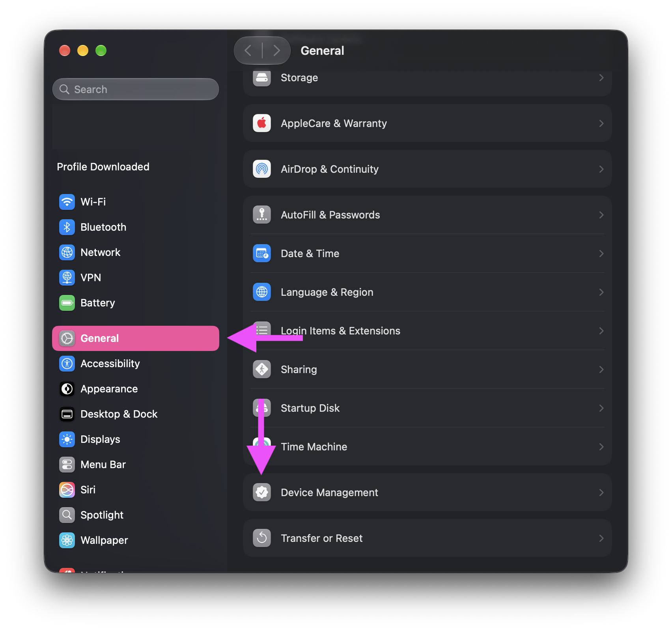Go to Accessibility in sidebar
Viewport: 672px width, 631px height.
pos(136,364)
